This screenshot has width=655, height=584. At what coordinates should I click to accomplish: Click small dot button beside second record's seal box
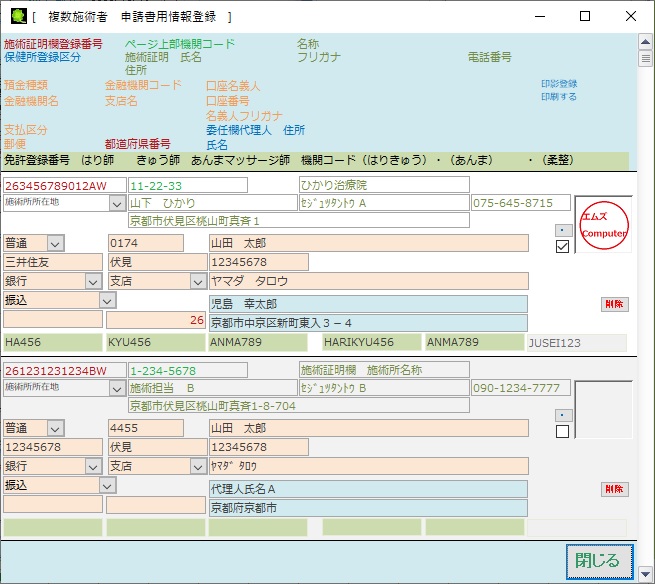564,415
